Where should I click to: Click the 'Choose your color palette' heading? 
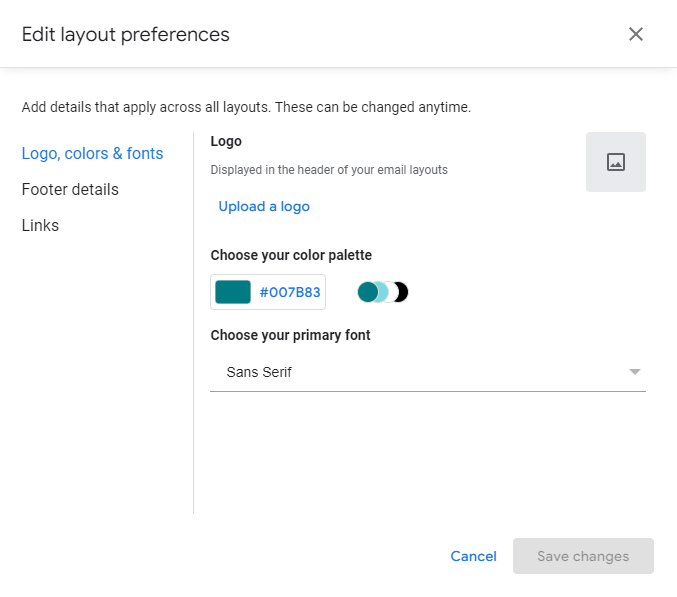click(x=291, y=255)
